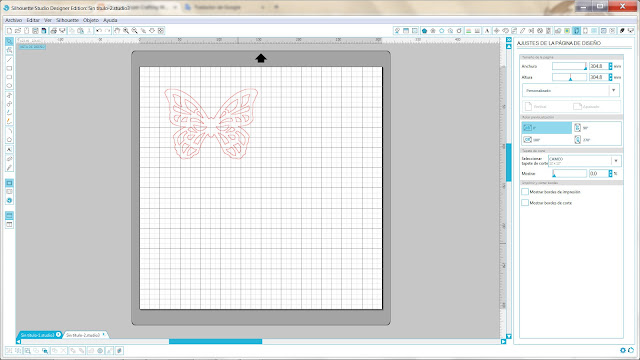Open the Ayuda menu
The width and height of the screenshot is (640, 360).
110,20
